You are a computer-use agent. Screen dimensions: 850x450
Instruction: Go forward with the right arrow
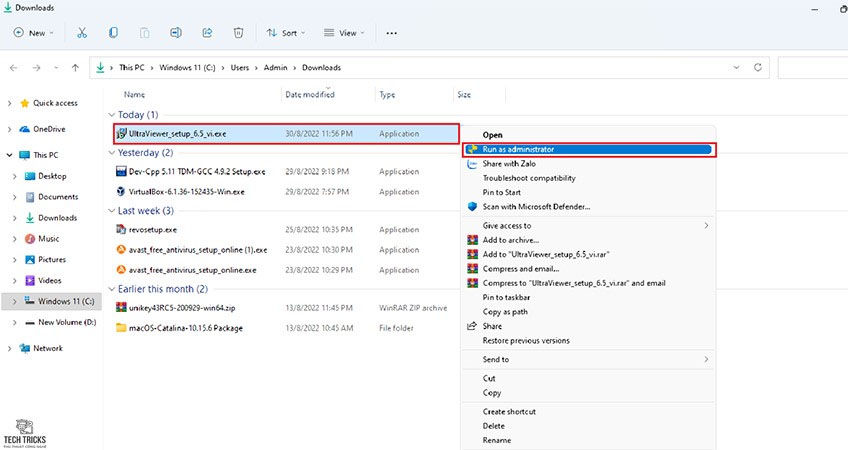(x=36, y=68)
